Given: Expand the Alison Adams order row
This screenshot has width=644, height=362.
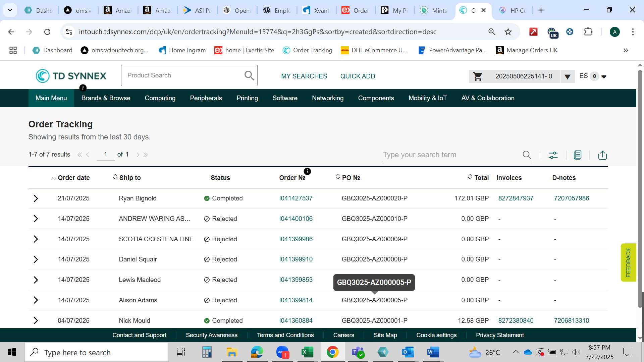Looking at the screenshot, I should coord(36,300).
